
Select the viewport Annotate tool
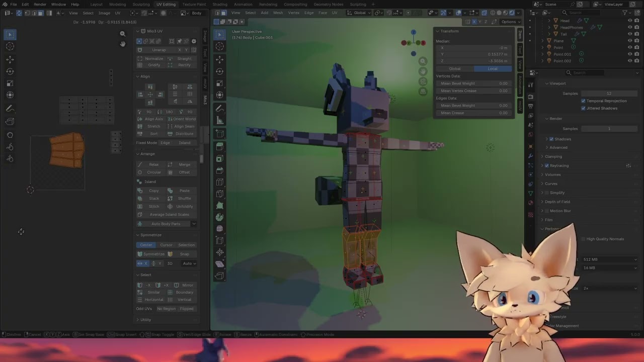click(219, 109)
